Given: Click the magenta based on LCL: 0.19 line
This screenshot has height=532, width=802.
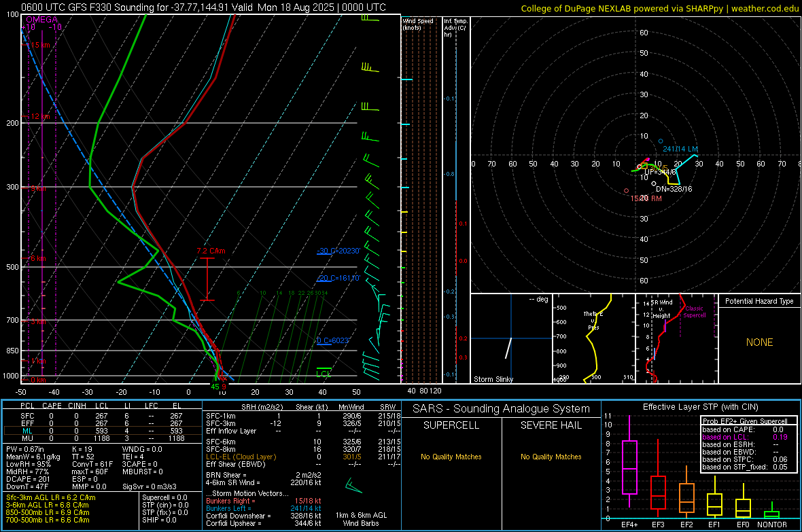Looking at the screenshot, I should [x=745, y=437].
